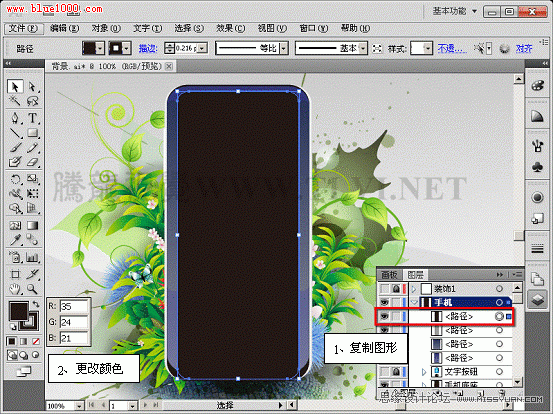
Task: Open the stroke color dropdown in control bar
Action: (x=127, y=48)
